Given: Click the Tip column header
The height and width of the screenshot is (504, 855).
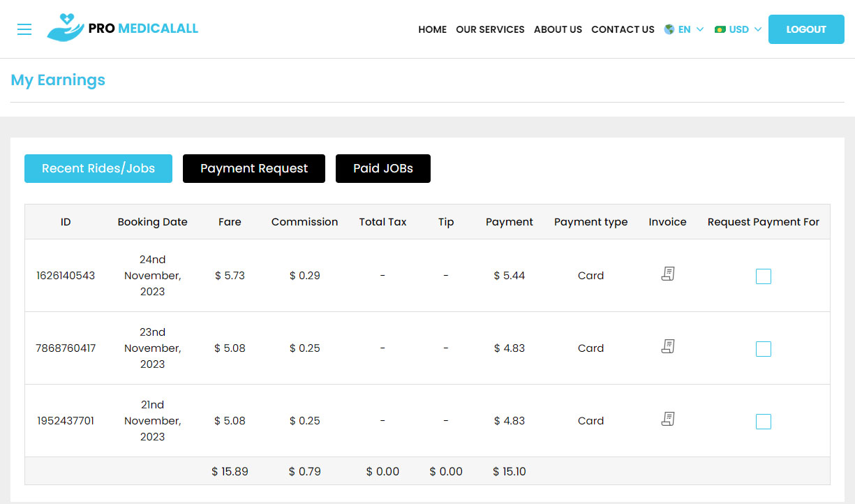Looking at the screenshot, I should point(446,222).
